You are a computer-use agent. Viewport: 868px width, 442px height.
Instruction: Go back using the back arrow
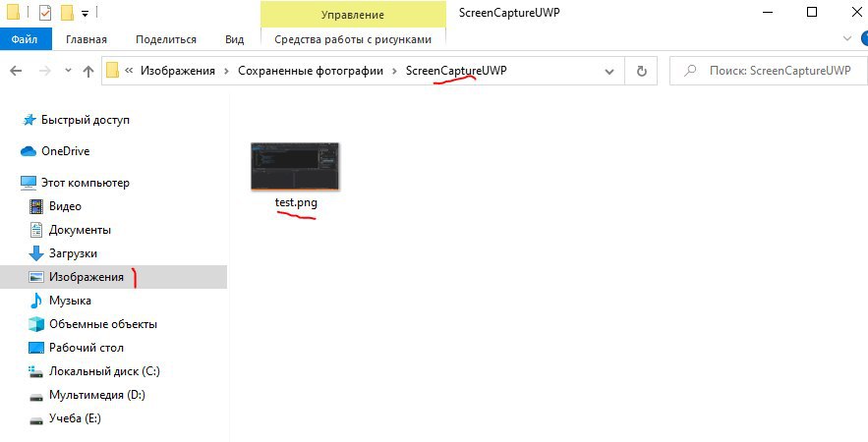[x=16, y=71]
